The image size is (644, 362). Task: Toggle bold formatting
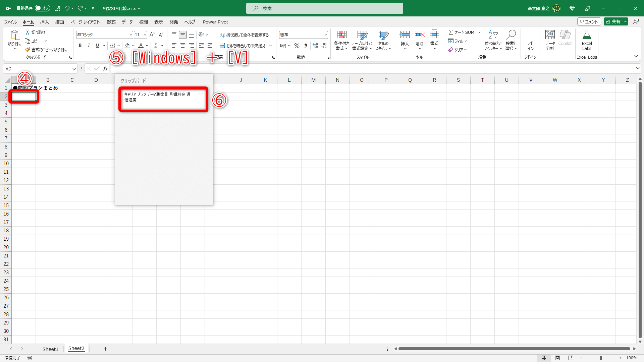[x=80, y=45]
